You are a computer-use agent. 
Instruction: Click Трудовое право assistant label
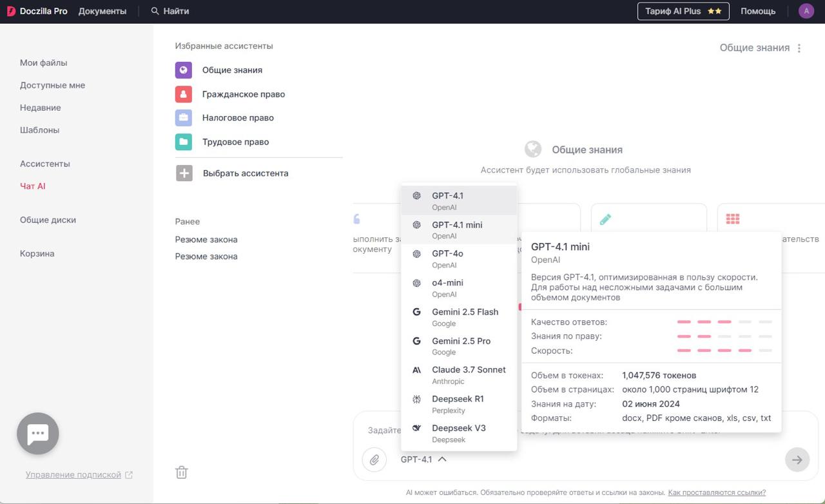tap(236, 142)
